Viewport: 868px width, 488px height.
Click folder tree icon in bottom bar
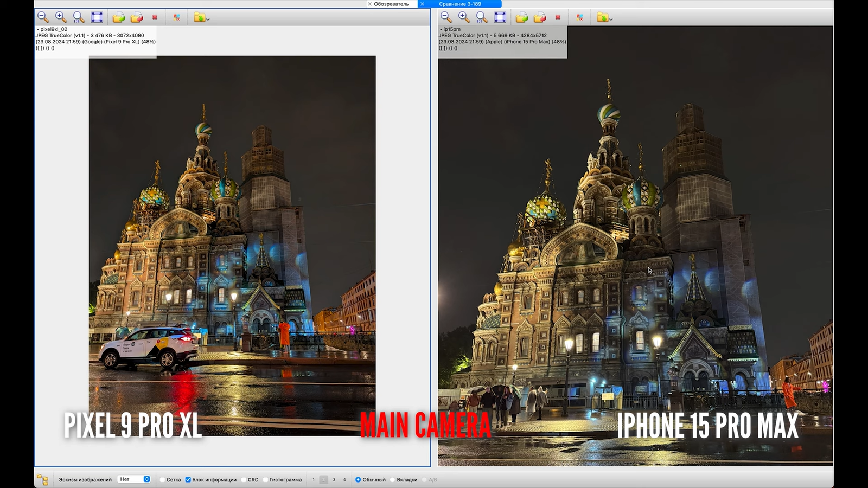click(x=42, y=480)
